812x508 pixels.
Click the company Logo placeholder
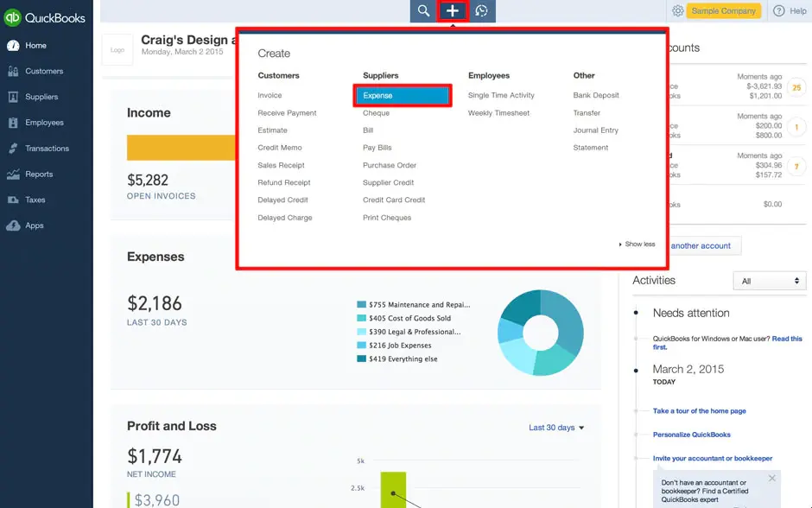point(117,50)
